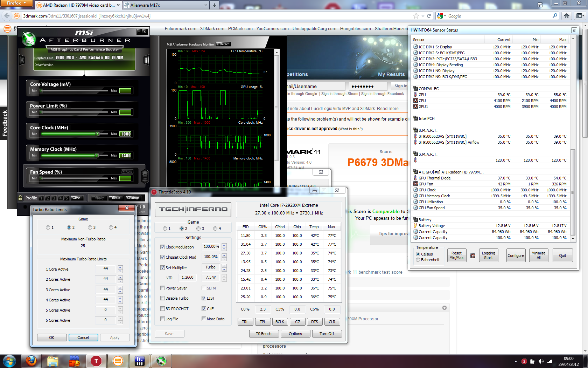Select Game profile 3 in ThrottleStop
The image size is (588, 368).
pyautogui.click(x=198, y=229)
